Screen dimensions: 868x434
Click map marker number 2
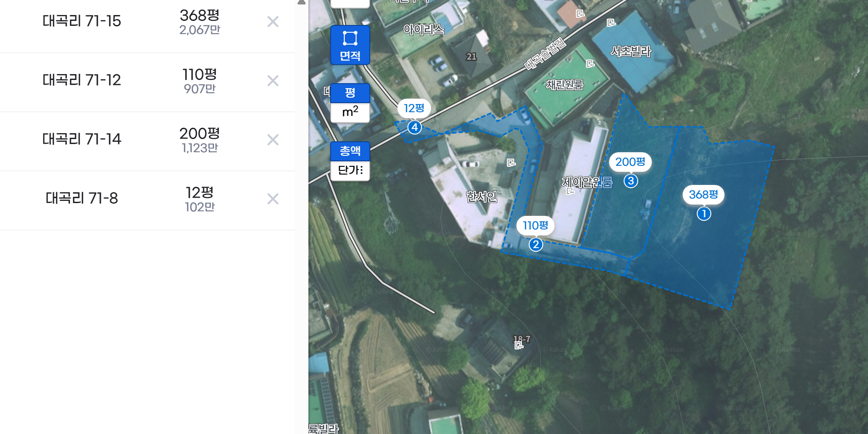tap(536, 244)
